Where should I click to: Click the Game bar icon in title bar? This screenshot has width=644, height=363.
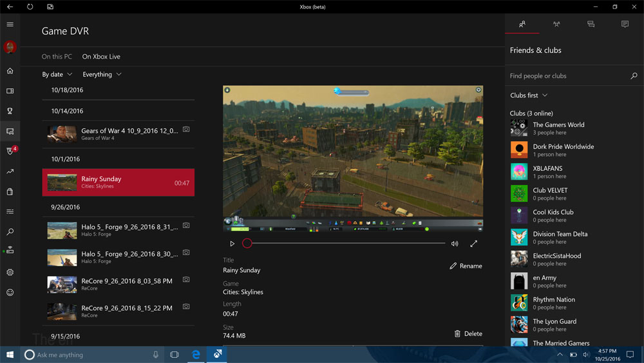(x=50, y=6)
